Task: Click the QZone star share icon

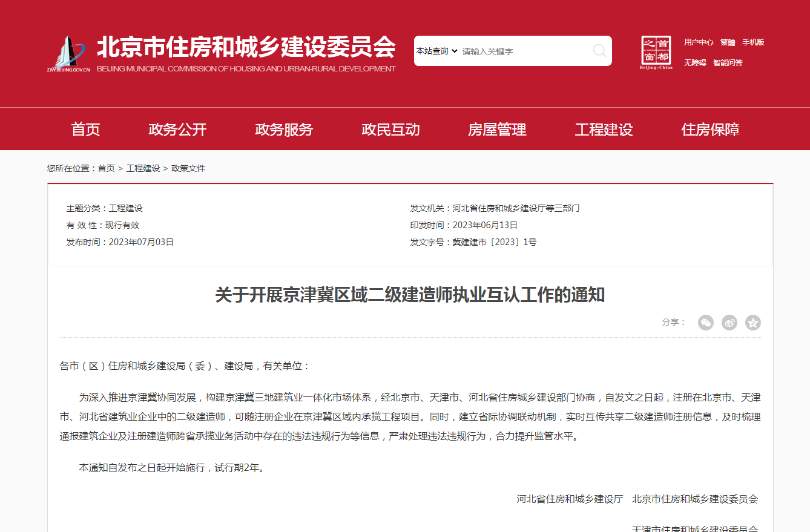Action: coord(753,323)
